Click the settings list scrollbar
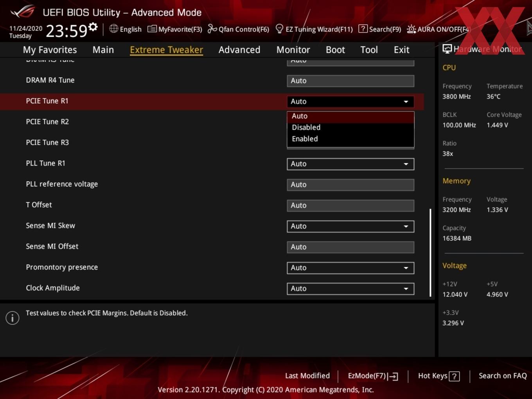This screenshot has height=399, width=532. click(x=430, y=253)
